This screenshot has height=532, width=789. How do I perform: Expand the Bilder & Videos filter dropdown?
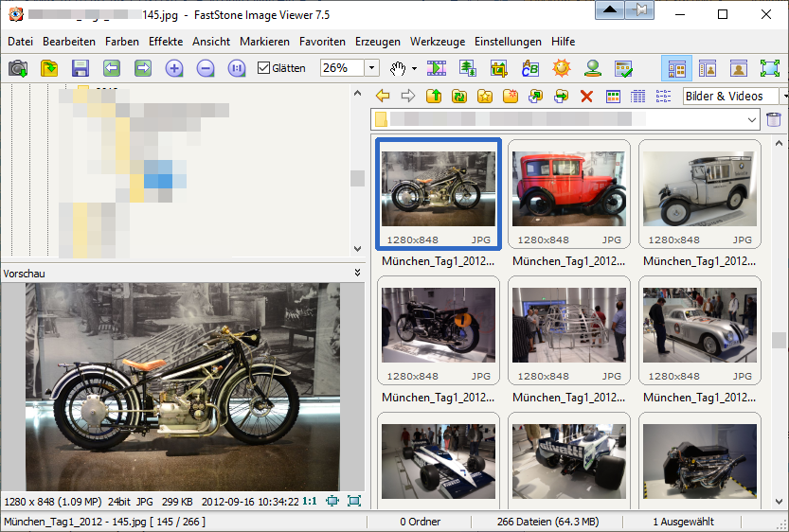point(783,96)
